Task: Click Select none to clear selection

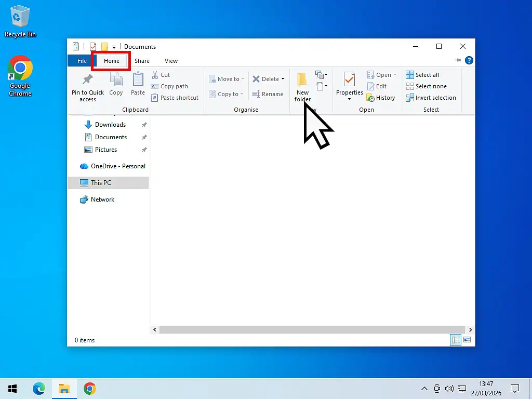Action: click(426, 86)
